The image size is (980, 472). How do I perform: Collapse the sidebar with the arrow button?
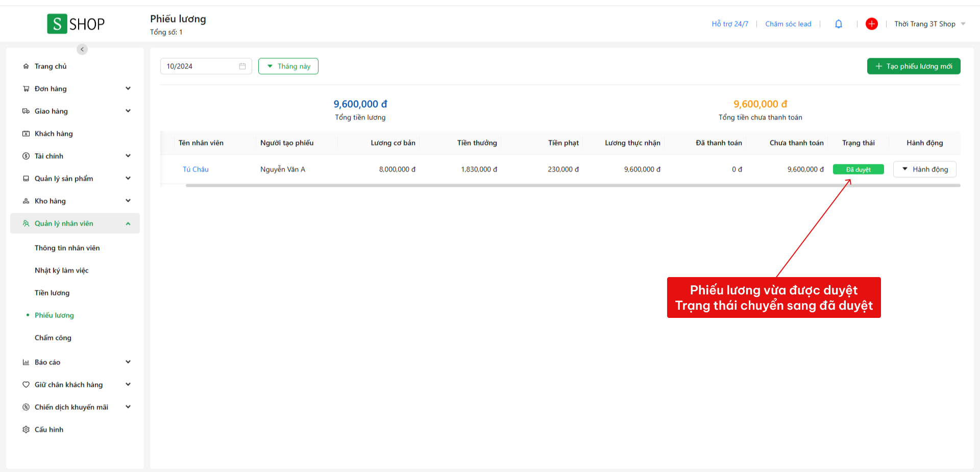coord(82,49)
